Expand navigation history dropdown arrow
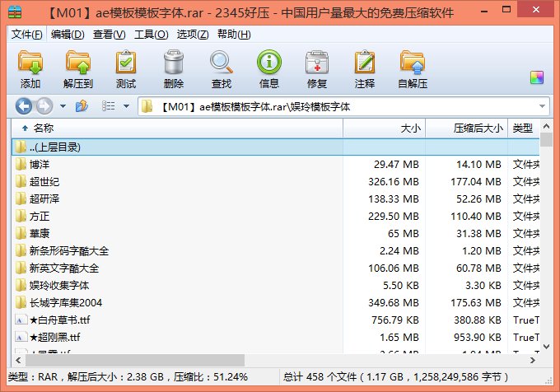Viewport: 560px width, 392px height. [63, 106]
